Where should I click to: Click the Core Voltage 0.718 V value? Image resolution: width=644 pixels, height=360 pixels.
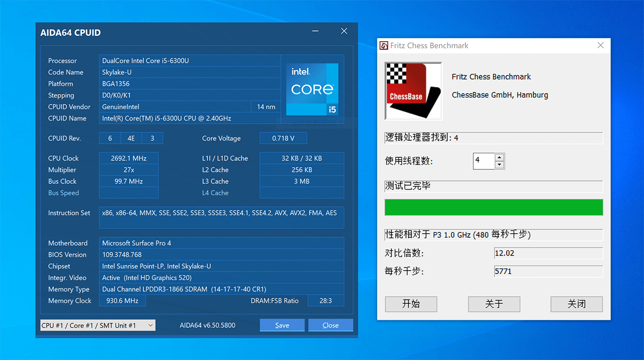(283, 138)
